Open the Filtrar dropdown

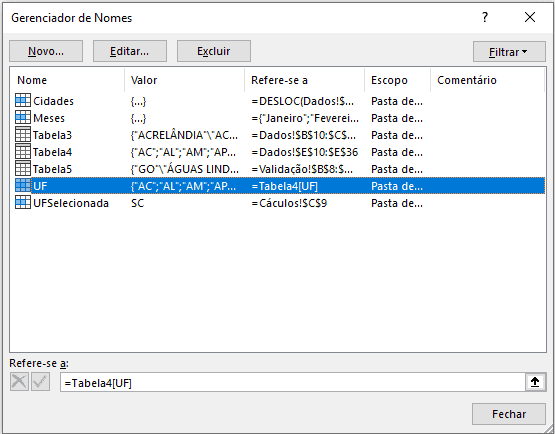(x=509, y=52)
